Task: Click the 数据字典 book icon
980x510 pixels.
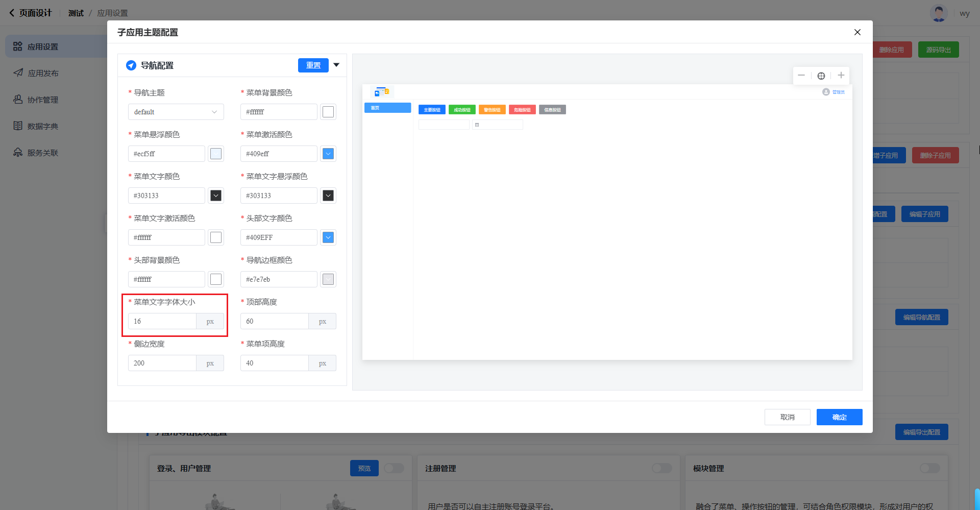Action: (18, 126)
